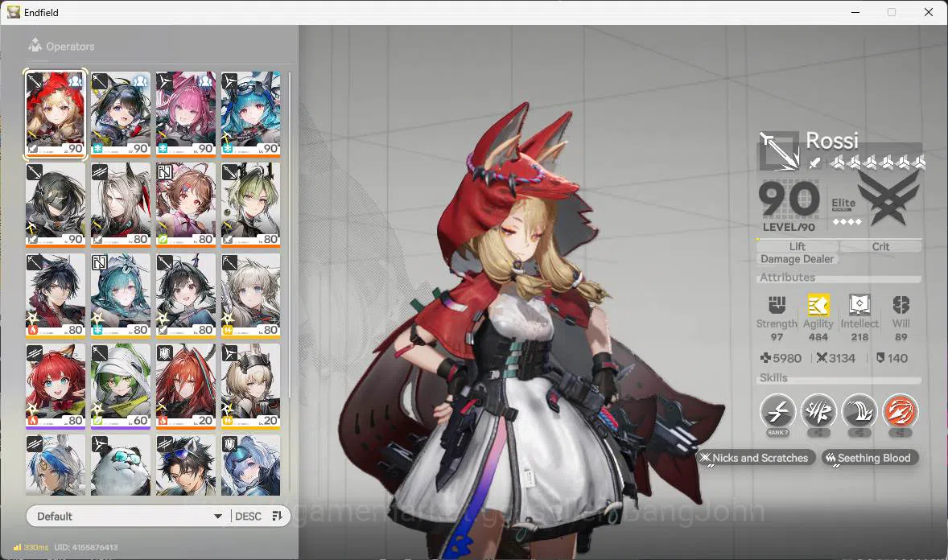
Task: Open the first skill labeled Rank 7
Action: (x=777, y=413)
